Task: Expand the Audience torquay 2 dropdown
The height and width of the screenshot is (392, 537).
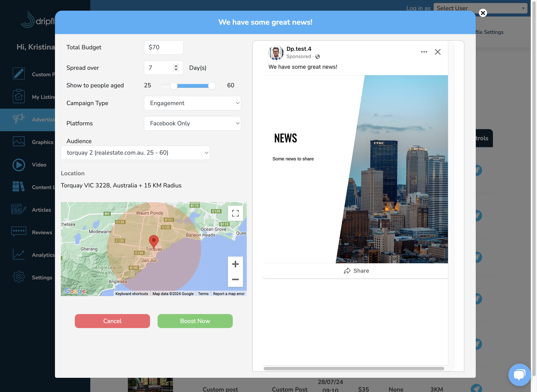Action: coord(135,153)
